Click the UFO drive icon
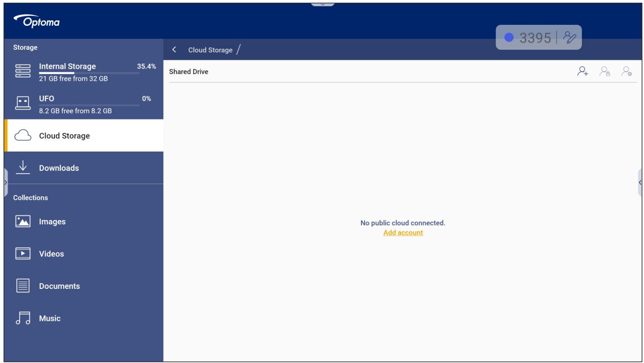The width and height of the screenshot is (644, 363). [22, 103]
